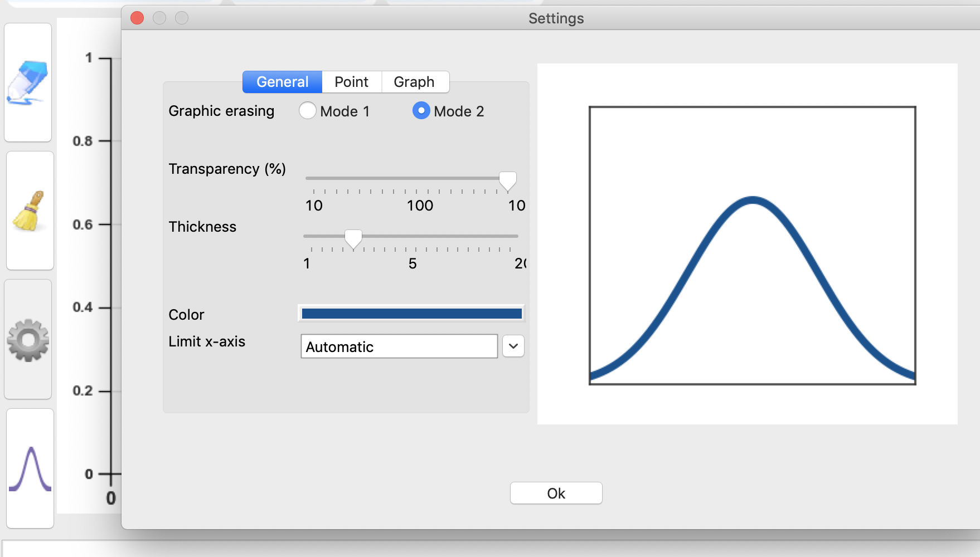Close the Settings window
This screenshot has height=557, width=980.
[x=137, y=18]
